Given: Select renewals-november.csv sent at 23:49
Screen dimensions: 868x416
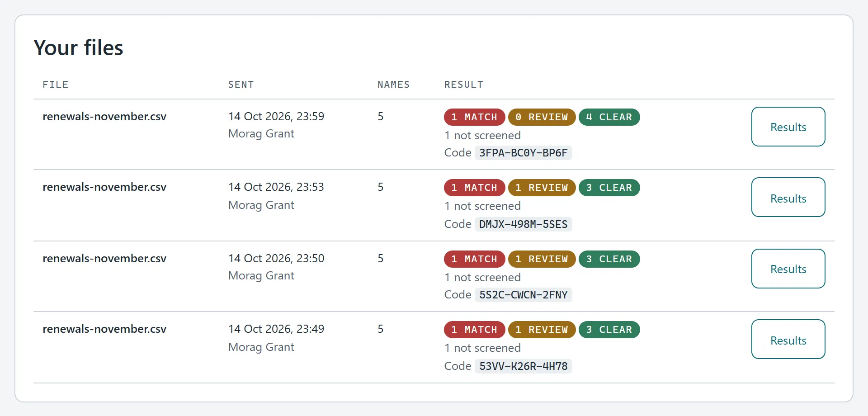Looking at the screenshot, I should (x=104, y=329).
